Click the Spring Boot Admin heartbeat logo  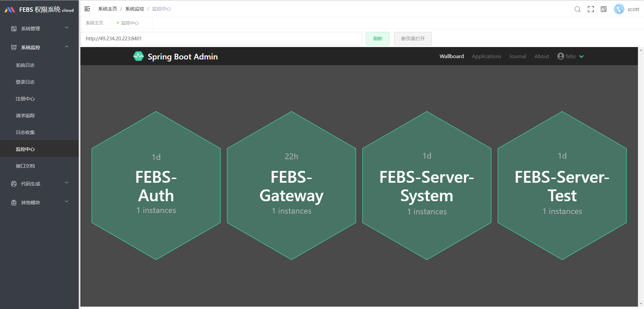138,56
